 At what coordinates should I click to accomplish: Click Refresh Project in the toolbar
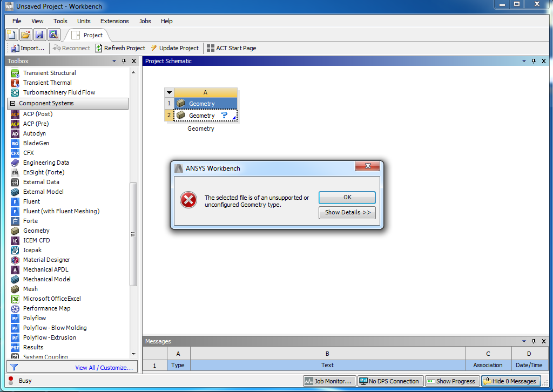tap(120, 48)
